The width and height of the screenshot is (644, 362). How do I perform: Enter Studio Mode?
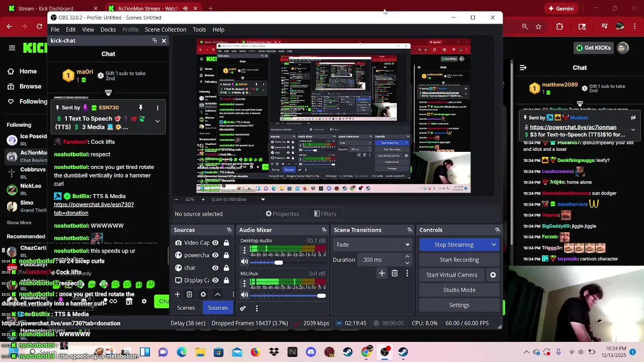459,290
